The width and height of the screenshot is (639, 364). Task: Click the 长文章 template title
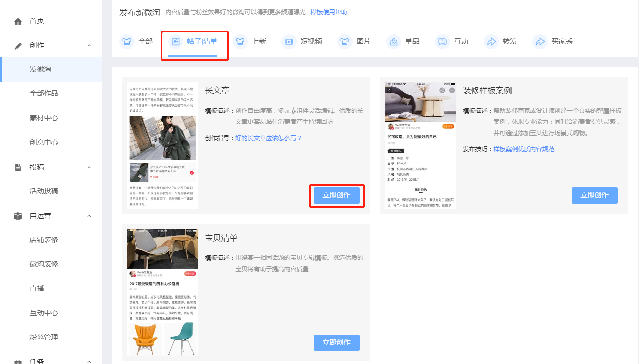tap(217, 91)
